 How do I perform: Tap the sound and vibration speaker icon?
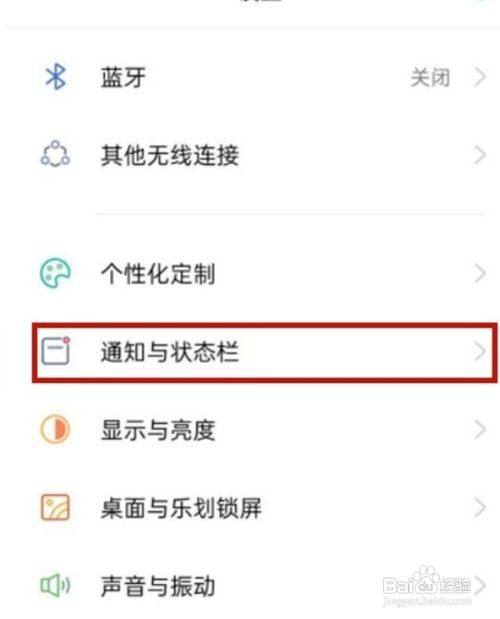click(55, 585)
